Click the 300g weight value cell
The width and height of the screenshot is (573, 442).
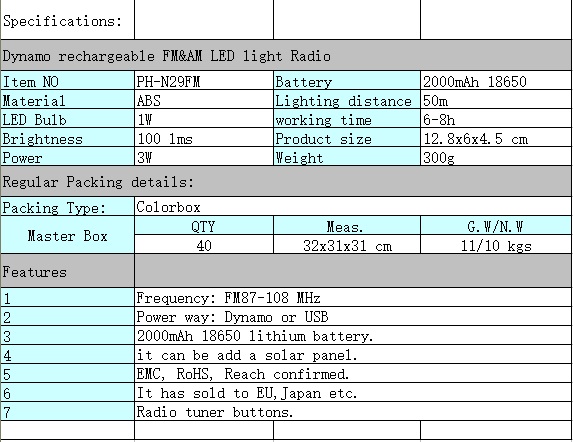pos(496,157)
